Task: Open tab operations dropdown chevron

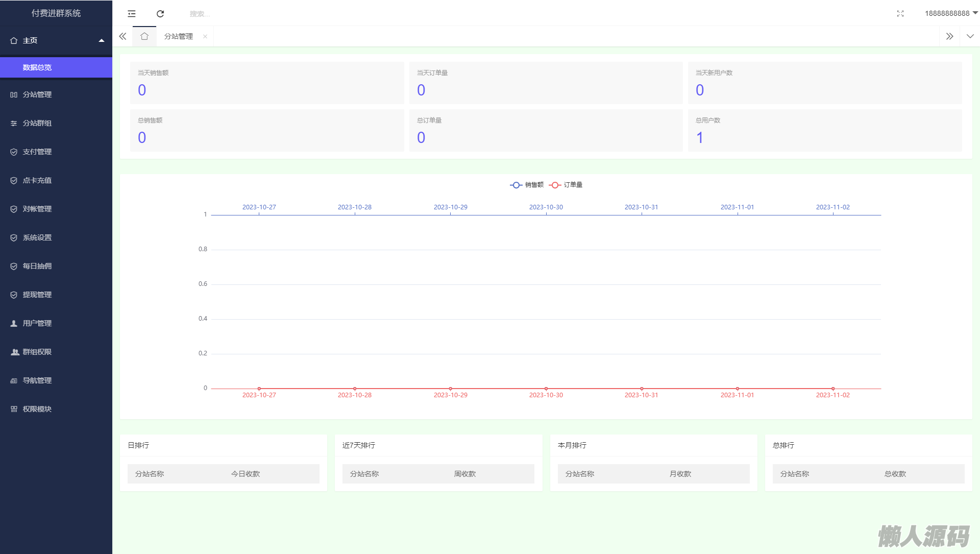Action: tap(970, 36)
